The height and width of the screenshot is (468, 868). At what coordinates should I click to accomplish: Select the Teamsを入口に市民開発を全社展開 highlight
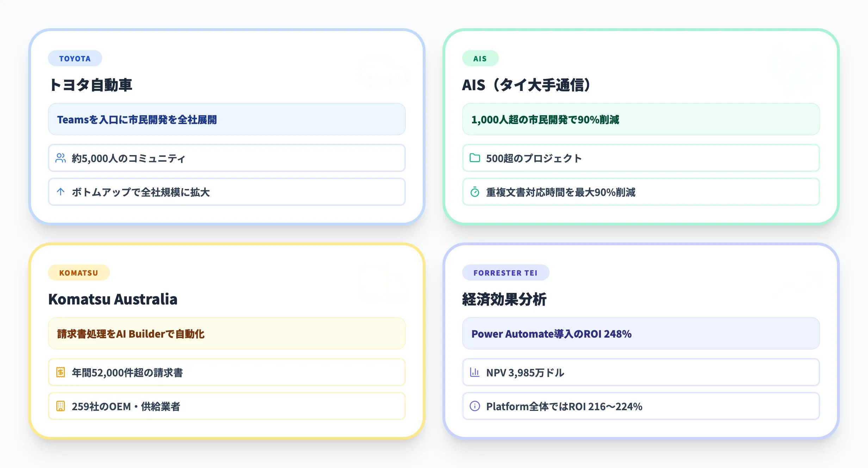[x=227, y=119]
